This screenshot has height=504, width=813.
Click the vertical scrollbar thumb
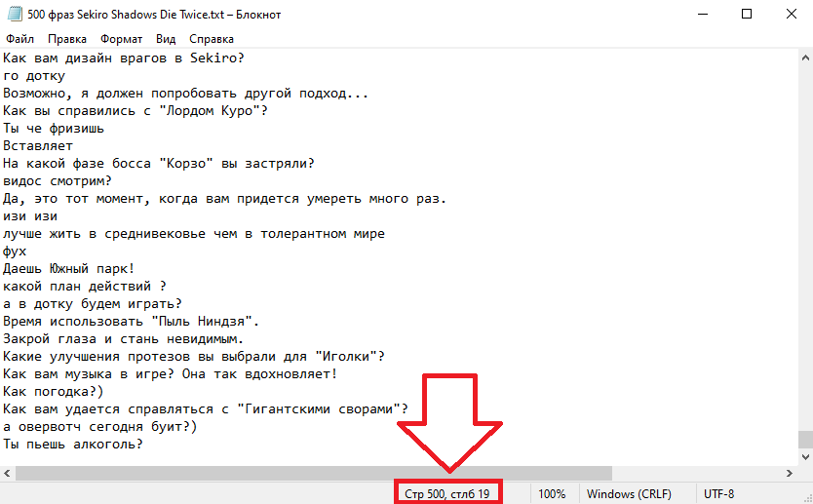[x=805, y=440]
